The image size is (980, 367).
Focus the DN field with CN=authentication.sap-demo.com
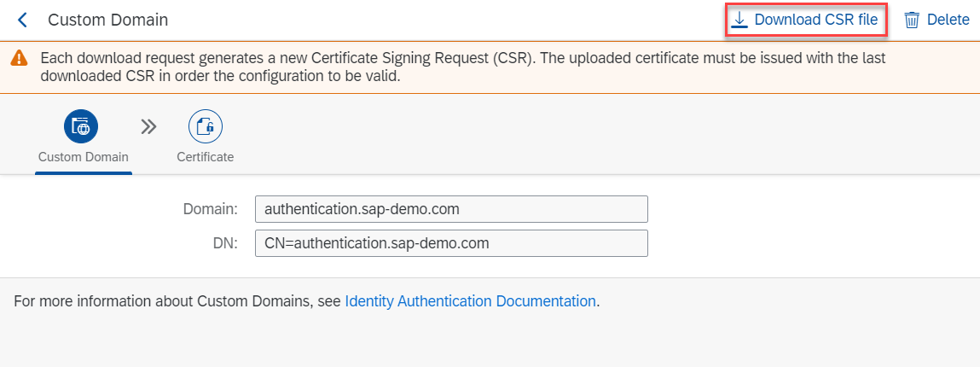click(x=451, y=243)
